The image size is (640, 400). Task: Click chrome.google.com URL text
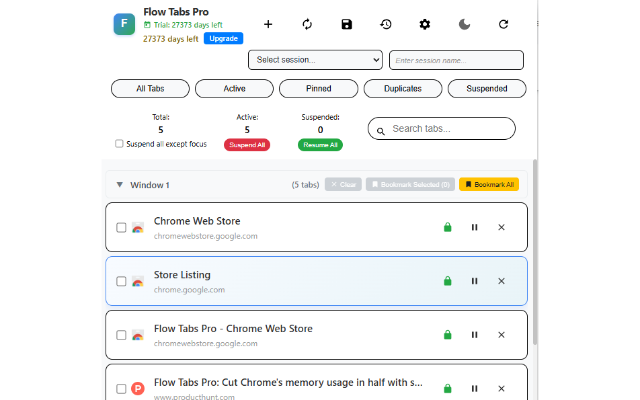pos(189,290)
